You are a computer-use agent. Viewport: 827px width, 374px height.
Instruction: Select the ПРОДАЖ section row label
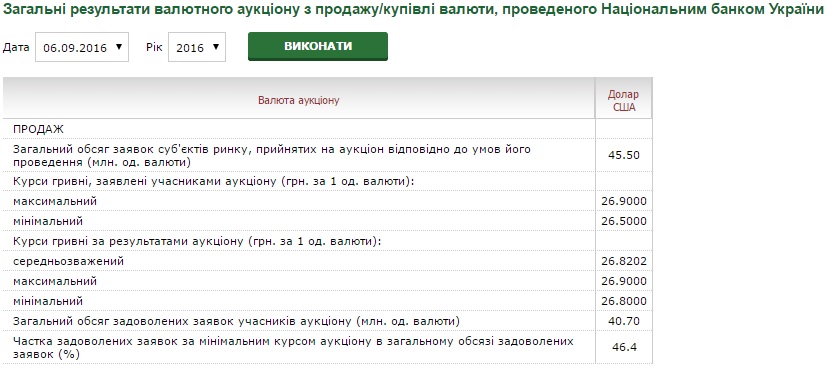pyautogui.click(x=38, y=129)
